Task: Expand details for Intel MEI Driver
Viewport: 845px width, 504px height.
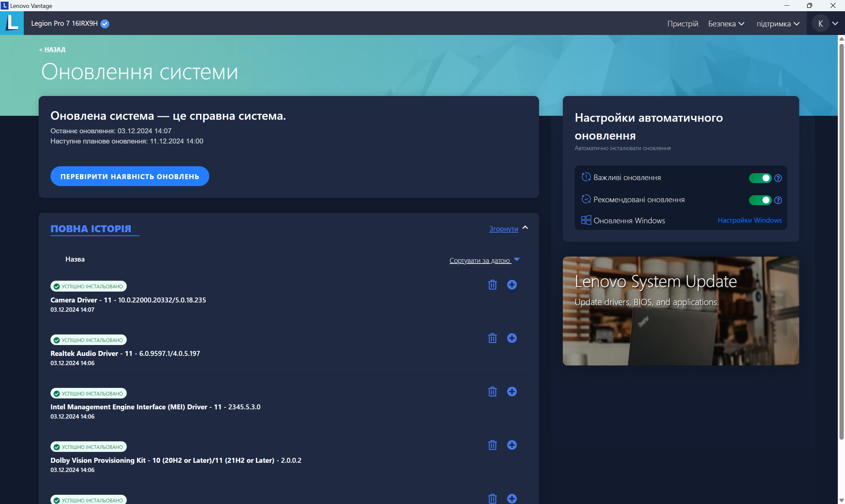Action: click(512, 392)
